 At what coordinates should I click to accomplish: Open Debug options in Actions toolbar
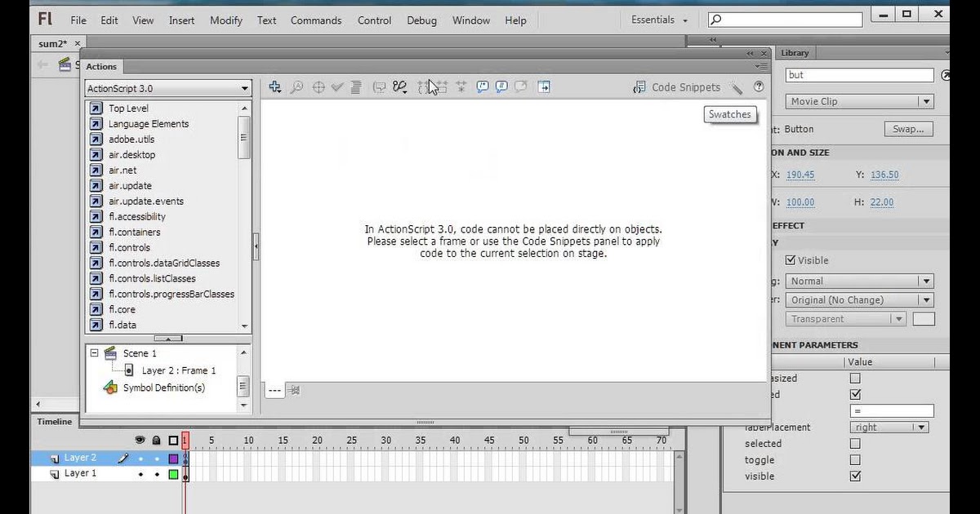pos(400,87)
